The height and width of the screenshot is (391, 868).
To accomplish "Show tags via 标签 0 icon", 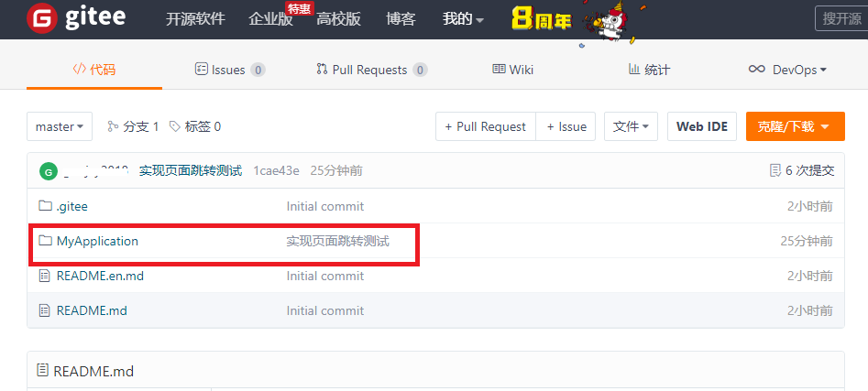I will coord(175,126).
